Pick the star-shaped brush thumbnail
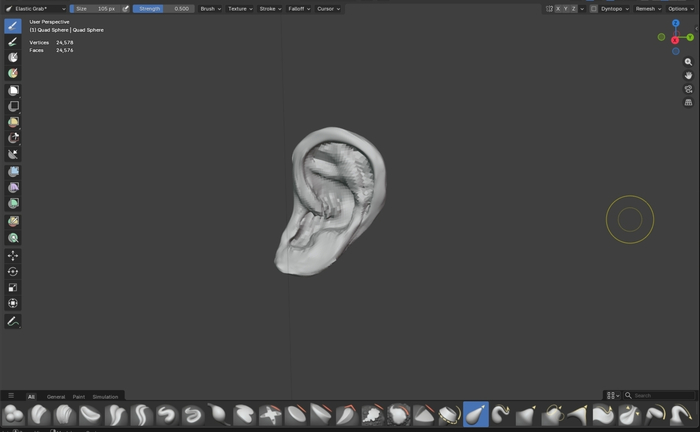 point(270,414)
